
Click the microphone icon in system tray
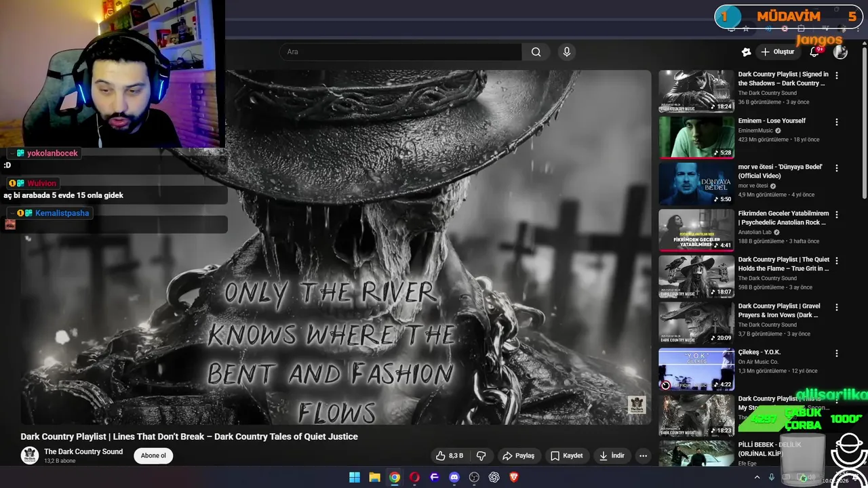click(x=771, y=477)
